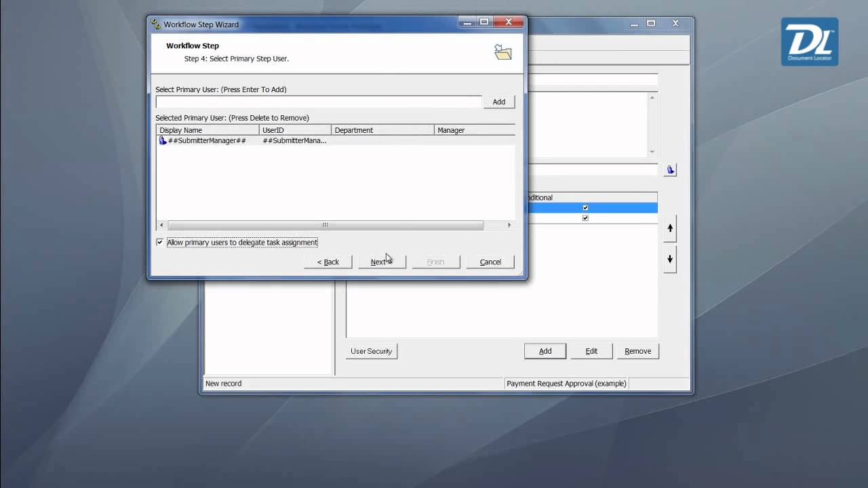The height and width of the screenshot is (488, 868).
Task: Sort by Display Name column header
Action: 208,130
